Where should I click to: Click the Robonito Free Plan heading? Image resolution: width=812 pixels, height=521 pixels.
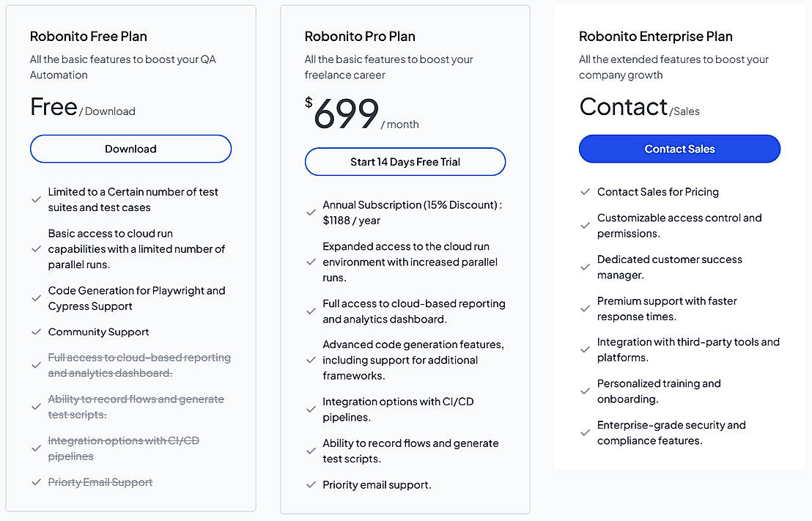(89, 37)
